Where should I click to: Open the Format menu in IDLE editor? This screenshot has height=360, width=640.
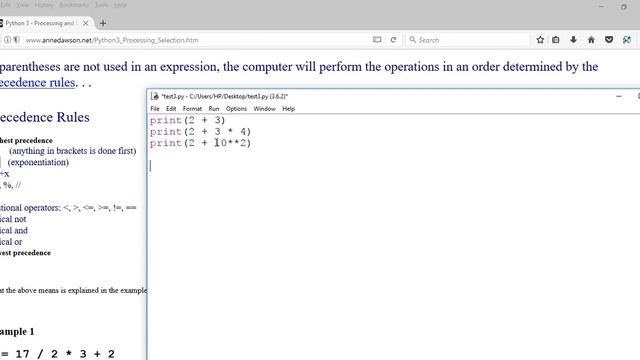point(192,109)
